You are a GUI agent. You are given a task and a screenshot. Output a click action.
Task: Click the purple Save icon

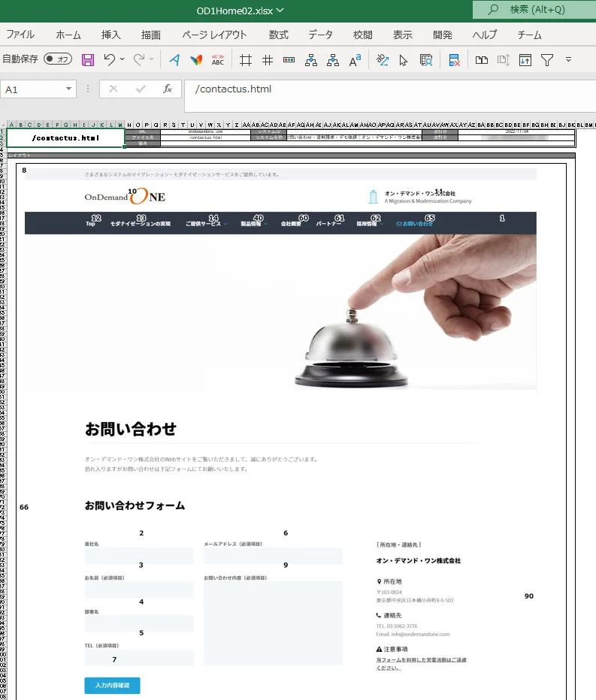pyautogui.click(x=88, y=60)
